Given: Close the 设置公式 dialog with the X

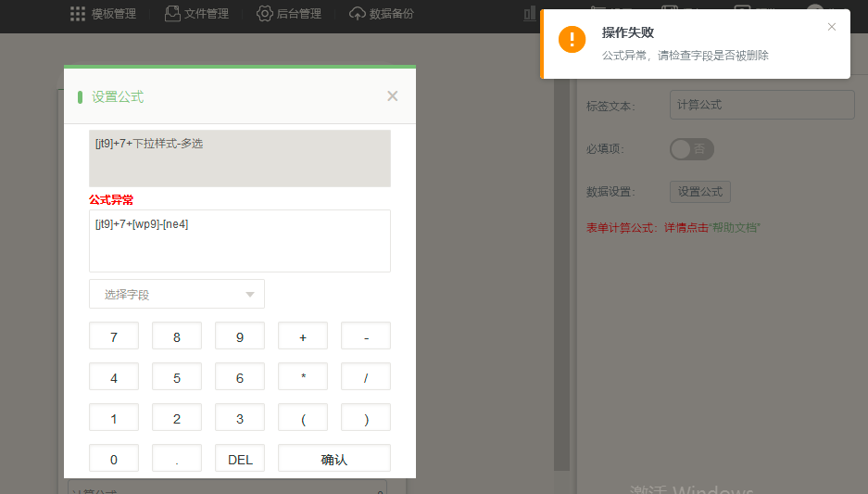Looking at the screenshot, I should click(x=393, y=96).
